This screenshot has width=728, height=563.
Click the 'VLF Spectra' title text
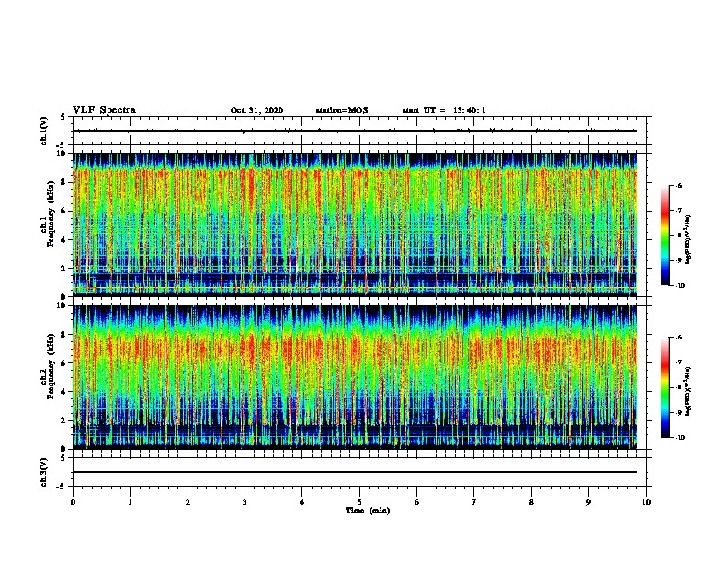tap(104, 110)
